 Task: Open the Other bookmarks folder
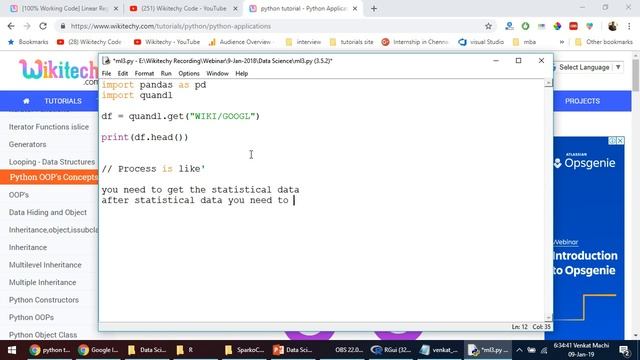coord(604,42)
